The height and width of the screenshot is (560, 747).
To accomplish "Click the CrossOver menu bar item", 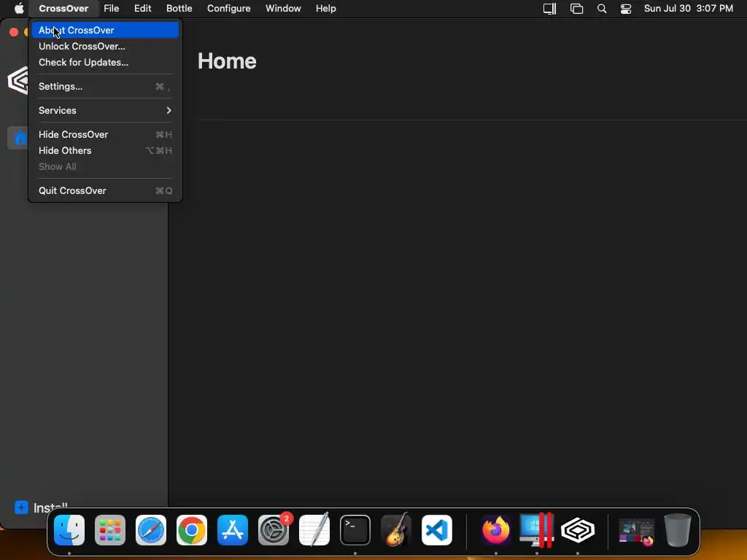I will click(x=63, y=9).
